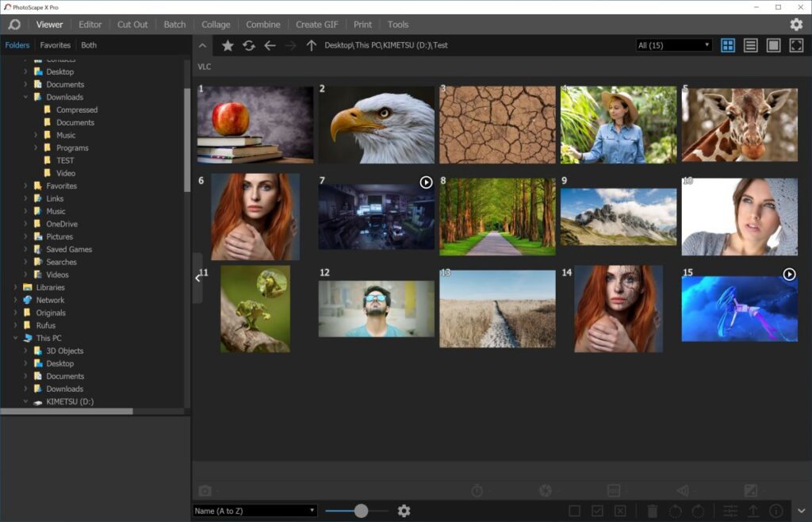Switch to details list view
This screenshot has width=812, height=522.
pyautogui.click(x=750, y=45)
